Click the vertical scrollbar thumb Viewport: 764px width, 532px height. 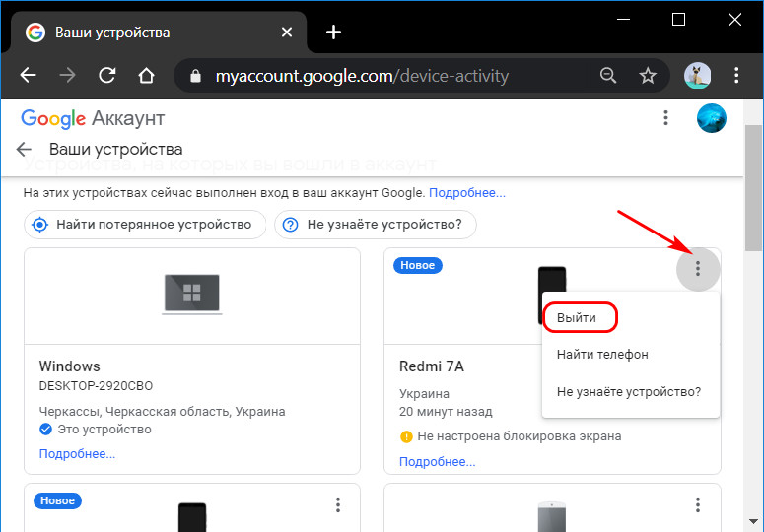(753, 187)
